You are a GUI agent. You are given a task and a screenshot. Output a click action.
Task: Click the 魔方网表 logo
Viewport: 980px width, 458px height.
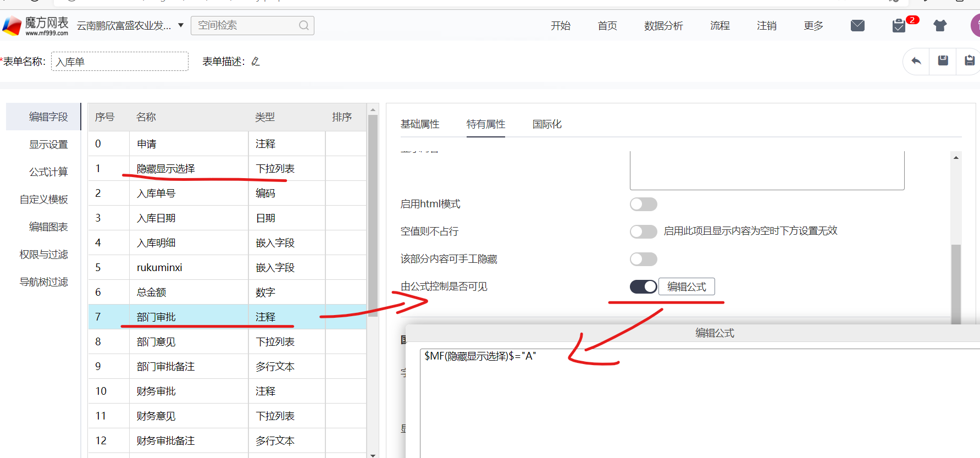pyautogui.click(x=36, y=25)
